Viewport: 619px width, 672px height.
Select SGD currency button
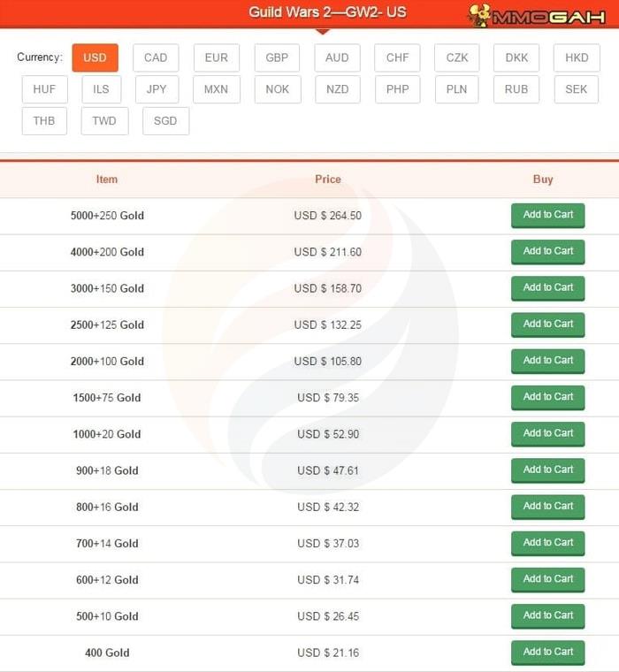[165, 121]
